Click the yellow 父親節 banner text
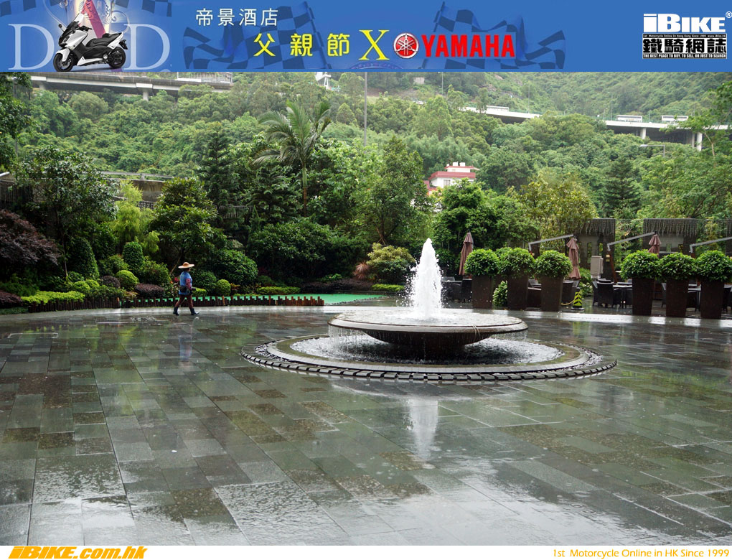732x560 pixels. click(301, 45)
